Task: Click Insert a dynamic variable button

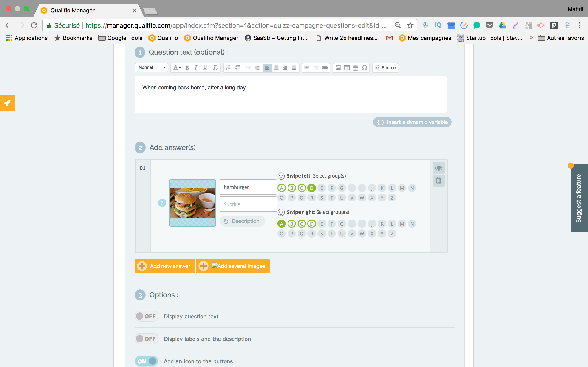Action: pyautogui.click(x=412, y=122)
